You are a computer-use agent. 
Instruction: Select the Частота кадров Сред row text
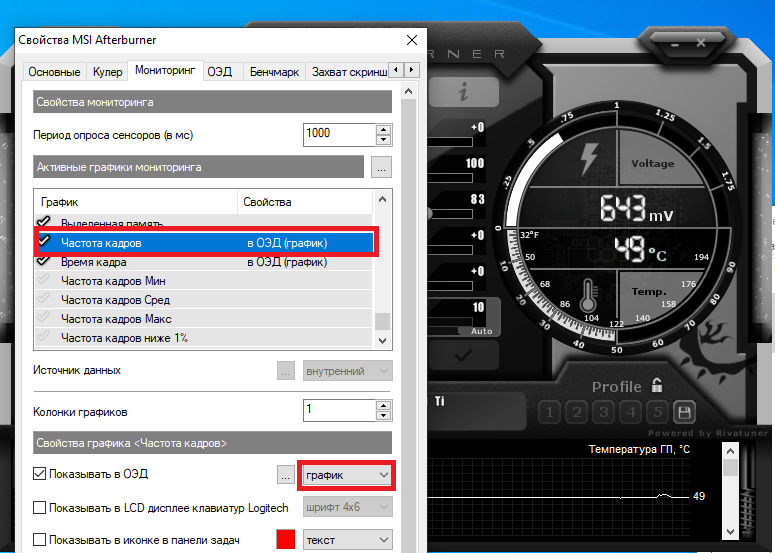(x=115, y=300)
